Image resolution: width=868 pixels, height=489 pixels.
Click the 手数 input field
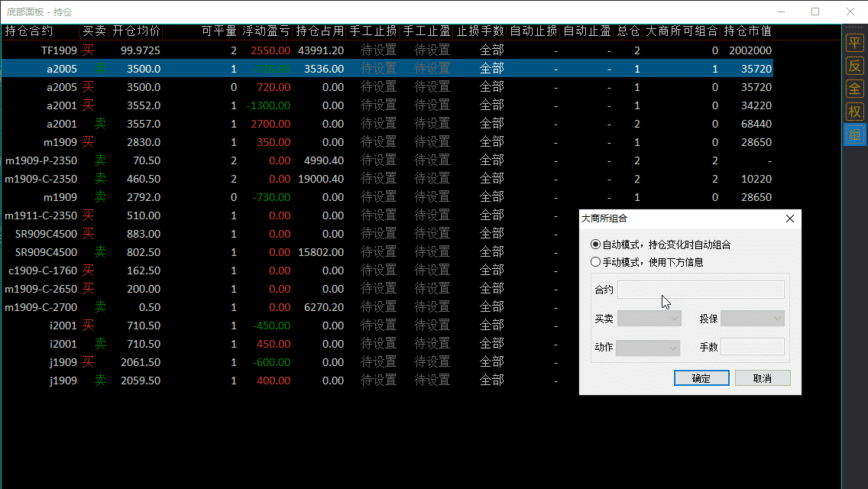752,348
